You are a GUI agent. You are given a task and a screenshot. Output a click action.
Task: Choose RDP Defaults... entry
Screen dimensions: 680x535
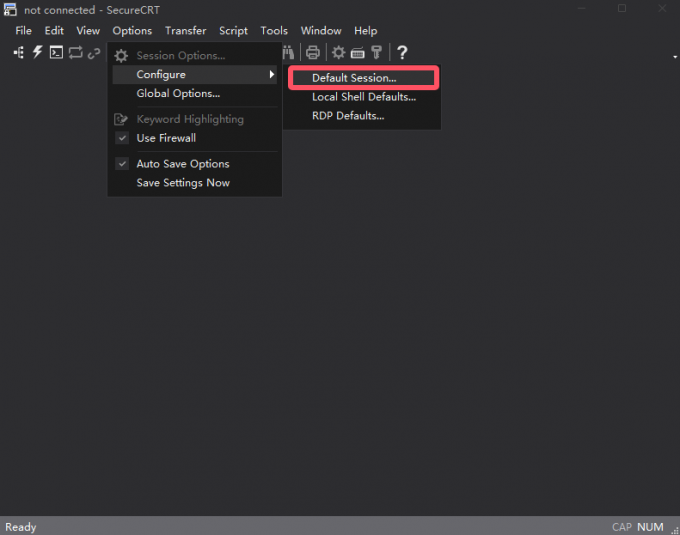coord(363,116)
